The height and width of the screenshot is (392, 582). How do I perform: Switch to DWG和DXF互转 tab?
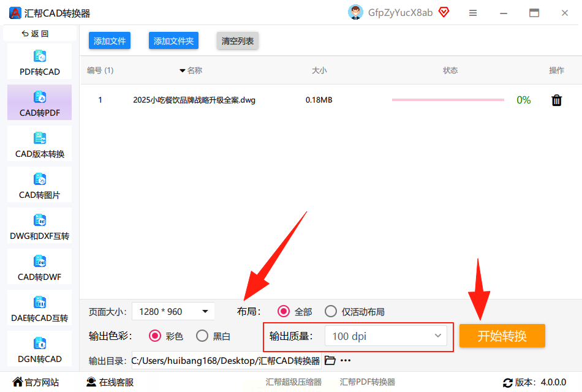click(40, 225)
